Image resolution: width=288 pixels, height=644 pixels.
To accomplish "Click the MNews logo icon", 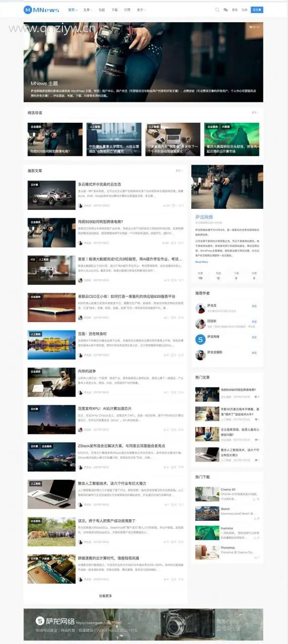I will [28, 10].
